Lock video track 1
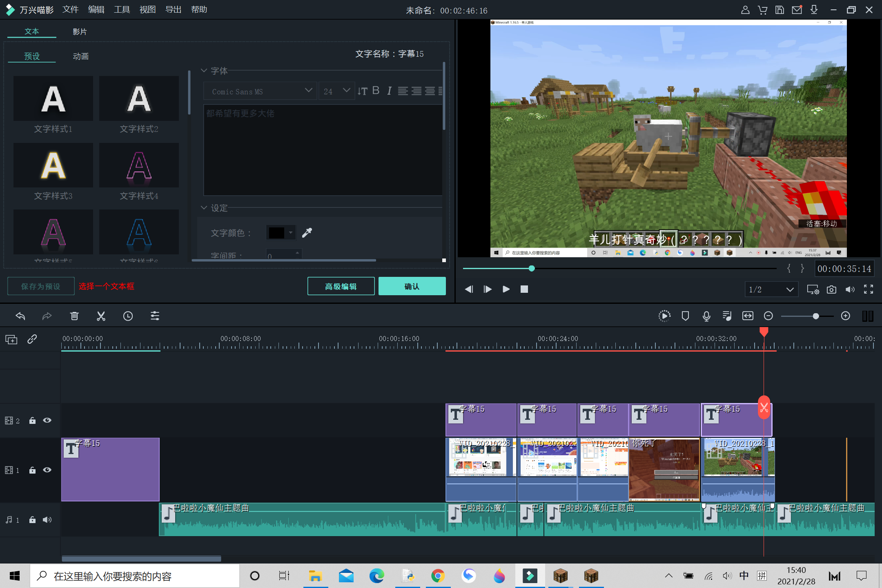882x588 pixels. 32,470
